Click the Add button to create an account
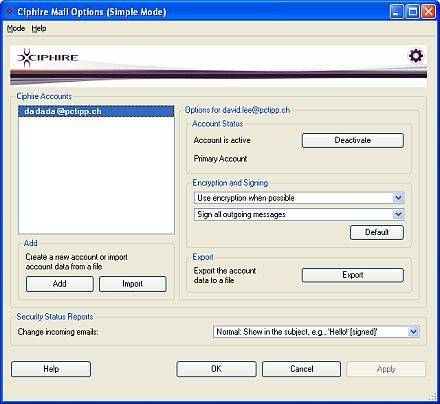The width and height of the screenshot is (440, 404). pyautogui.click(x=60, y=284)
